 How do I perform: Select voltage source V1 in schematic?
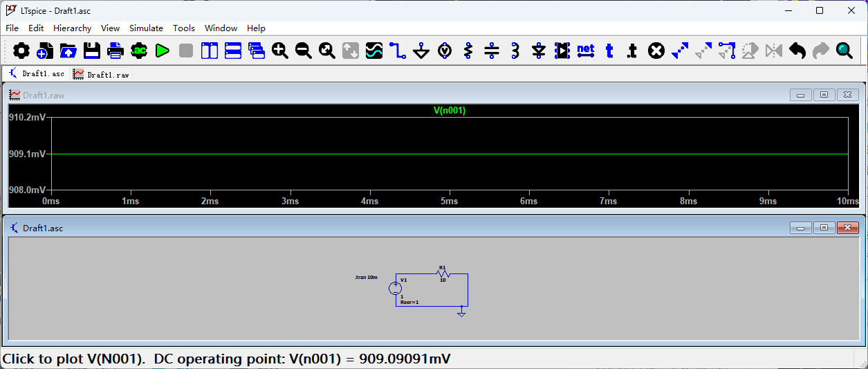point(395,287)
